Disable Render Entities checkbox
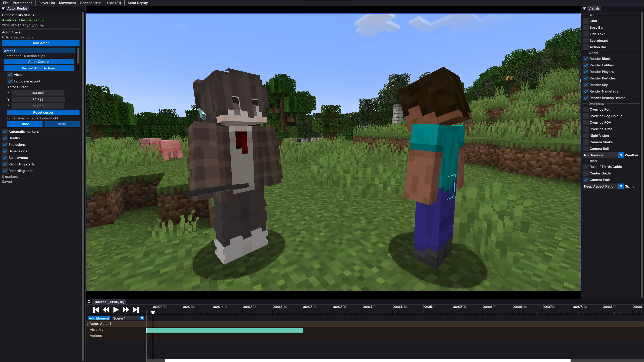The width and height of the screenshot is (644, 362). pyautogui.click(x=586, y=65)
